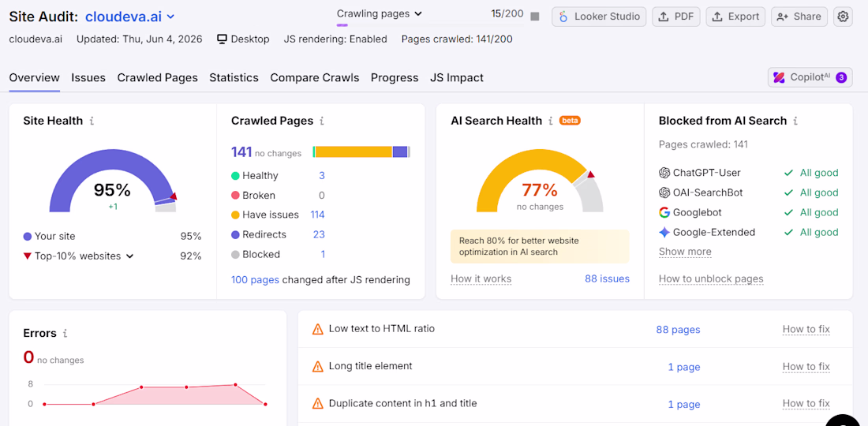Image resolution: width=868 pixels, height=426 pixels.
Task: Click the Google-Extended sparkle icon
Action: [x=664, y=233]
